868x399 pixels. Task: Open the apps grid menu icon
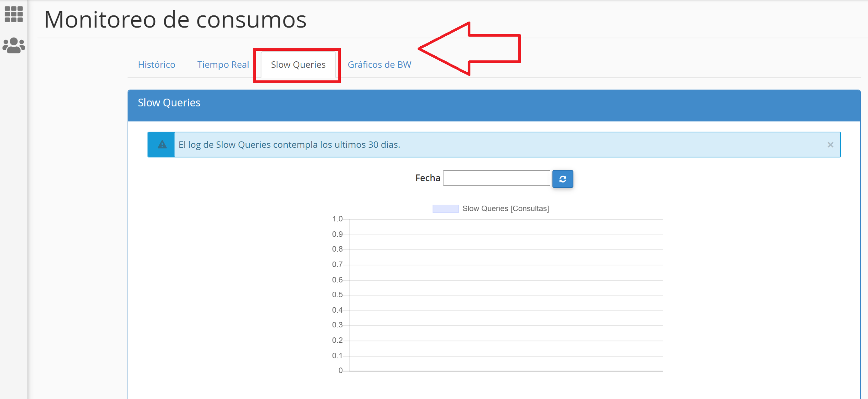click(x=14, y=14)
